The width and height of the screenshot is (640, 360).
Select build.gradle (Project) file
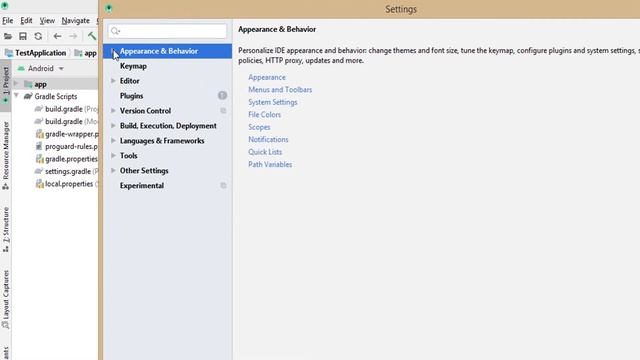coord(66,109)
